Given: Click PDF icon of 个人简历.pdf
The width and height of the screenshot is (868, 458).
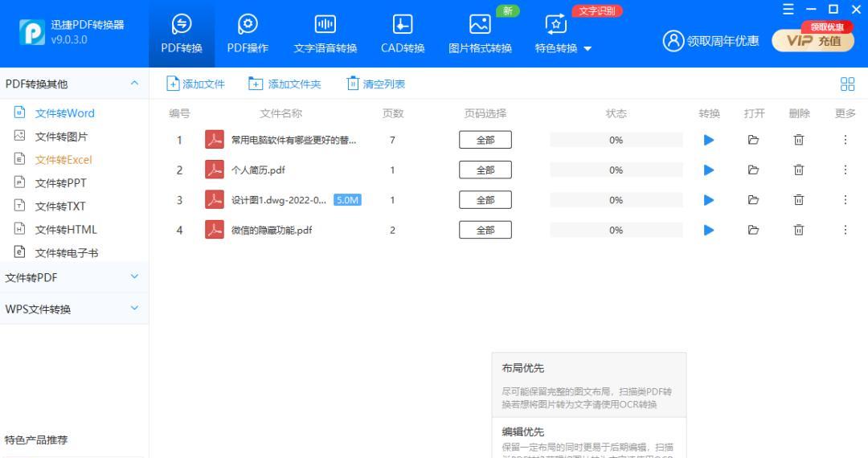Looking at the screenshot, I should (215, 170).
